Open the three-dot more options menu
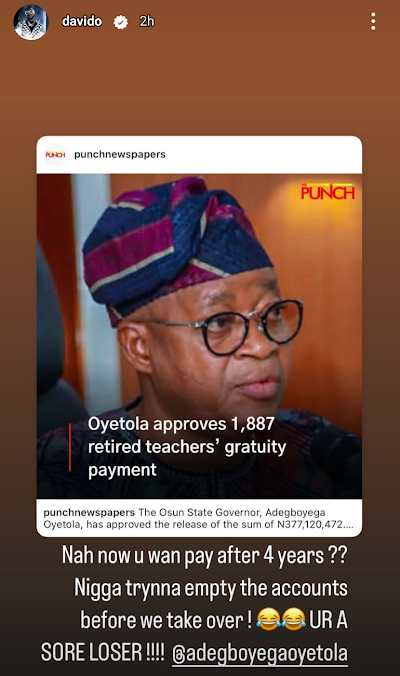The image size is (400, 676). (373, 21)
